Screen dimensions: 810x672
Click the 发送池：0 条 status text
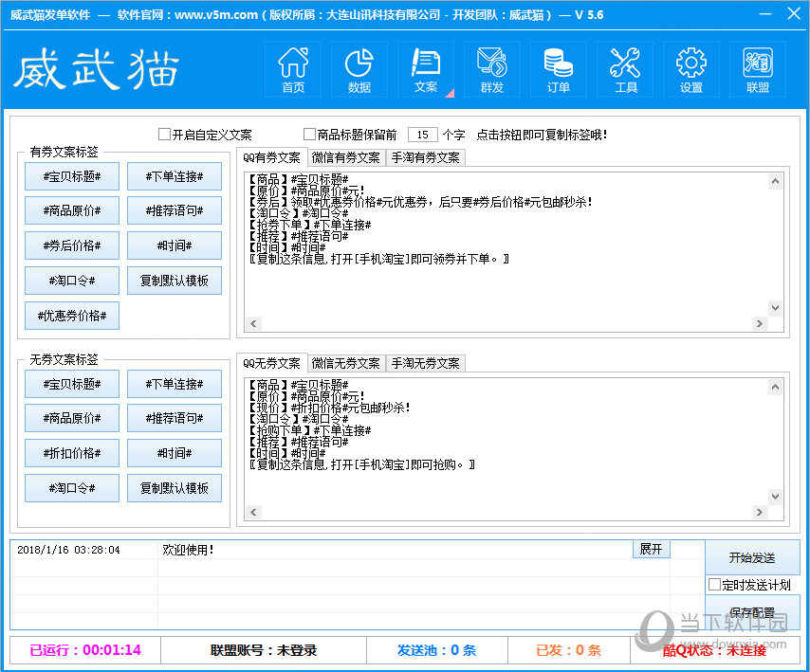(x=436, y=650)
